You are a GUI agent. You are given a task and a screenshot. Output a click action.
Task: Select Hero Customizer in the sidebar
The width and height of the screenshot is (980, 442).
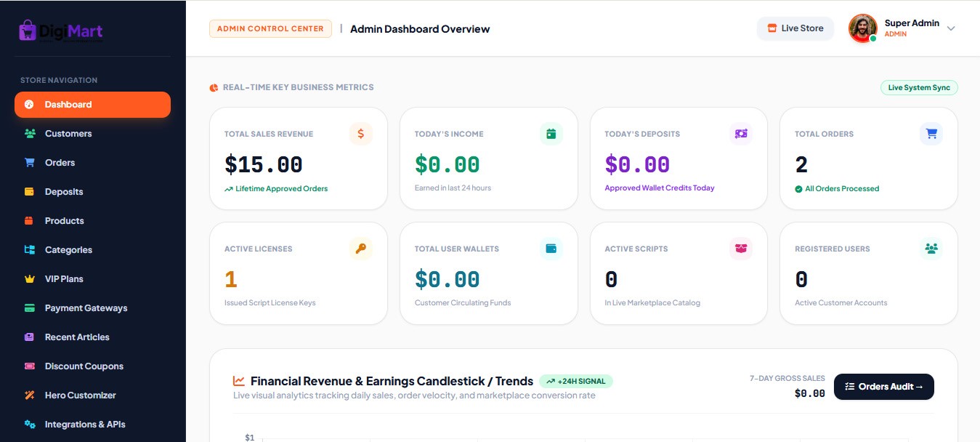(x=92, y=395)
